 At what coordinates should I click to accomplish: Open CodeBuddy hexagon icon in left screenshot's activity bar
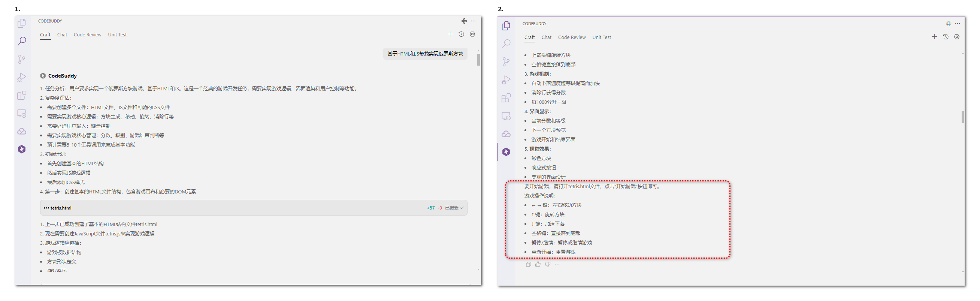pos(22,149)
